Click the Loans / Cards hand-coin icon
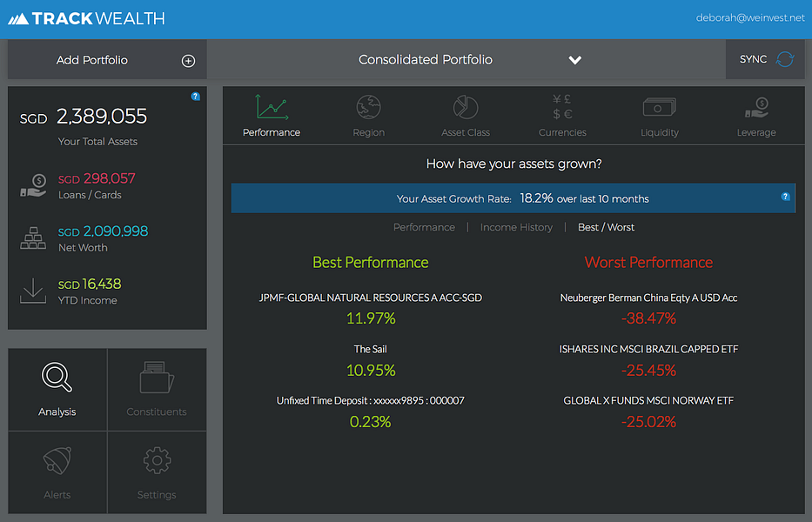 (33, 185)
